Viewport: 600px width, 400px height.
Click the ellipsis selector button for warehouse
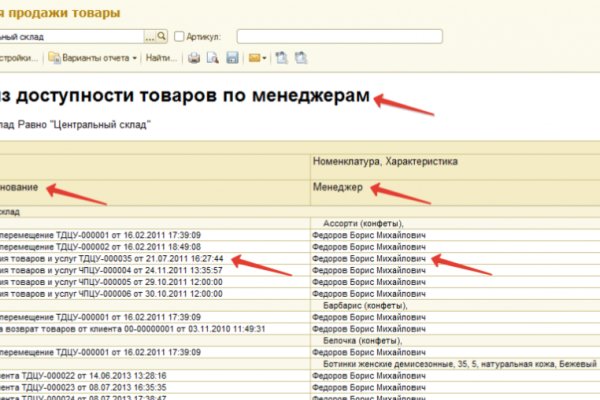(x=149, y=37)
